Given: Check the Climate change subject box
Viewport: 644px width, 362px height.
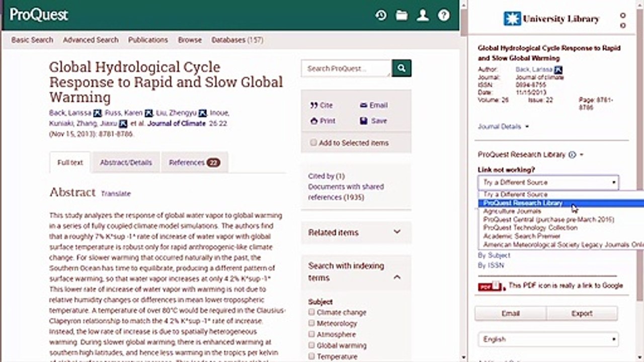Looking at the screenshot, I should tap(311, 312).
